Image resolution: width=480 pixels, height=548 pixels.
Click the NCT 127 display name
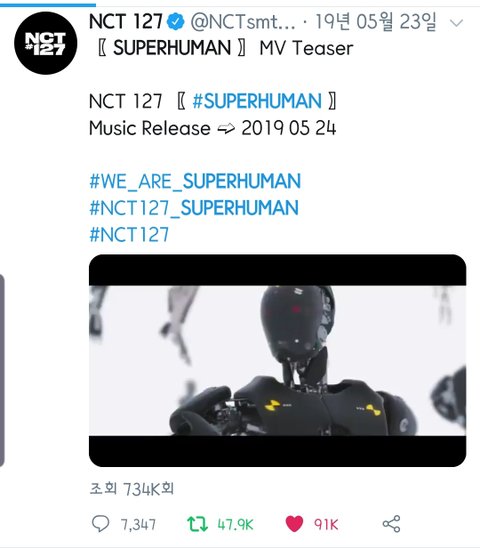click(126, 21)
